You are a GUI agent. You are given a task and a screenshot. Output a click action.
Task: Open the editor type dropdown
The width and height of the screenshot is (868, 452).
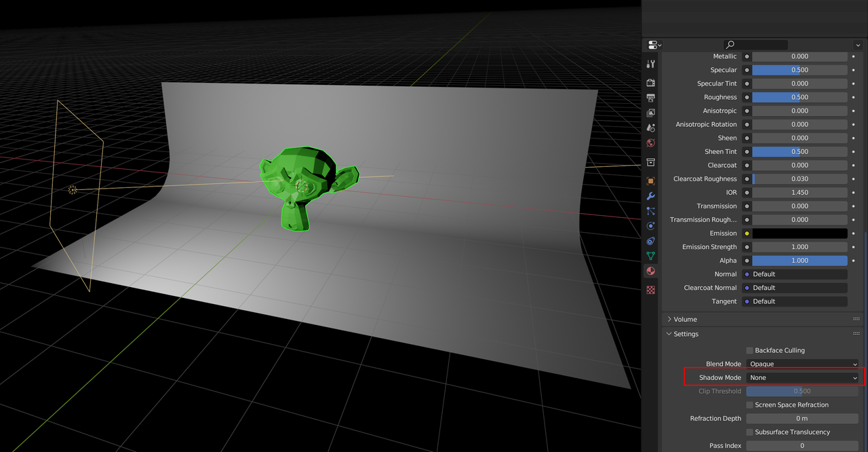(655, 45)
